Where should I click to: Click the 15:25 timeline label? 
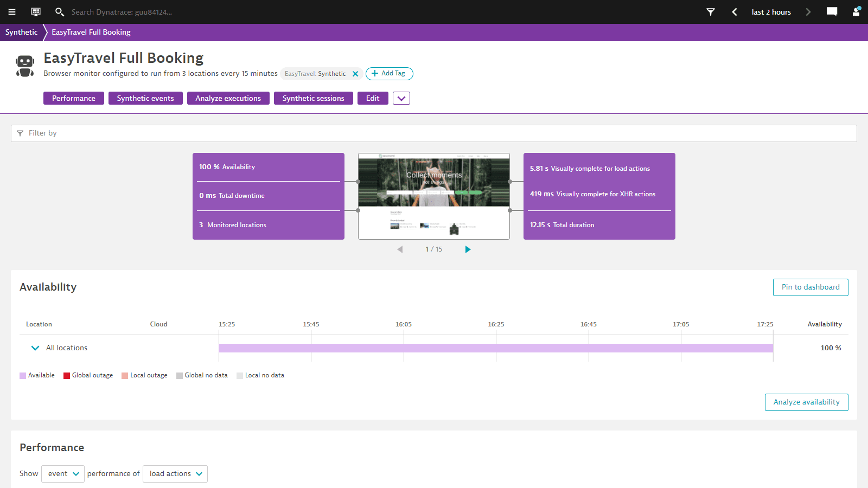click(227, 324)
